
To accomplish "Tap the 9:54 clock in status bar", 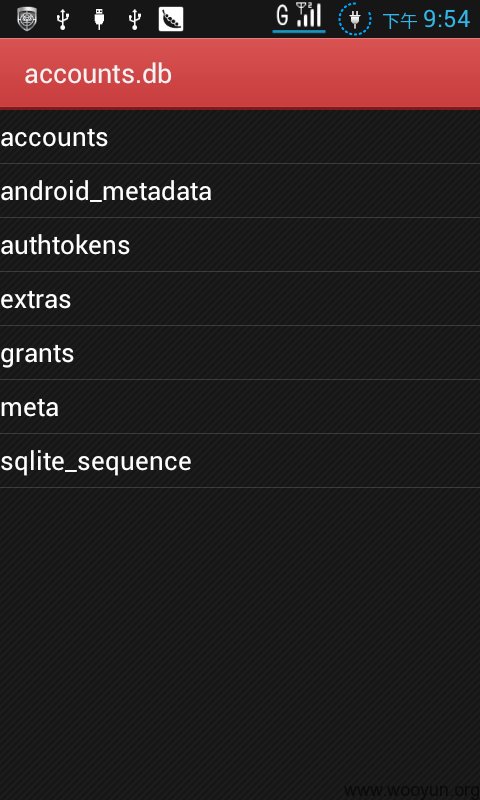I will point(447,19).
